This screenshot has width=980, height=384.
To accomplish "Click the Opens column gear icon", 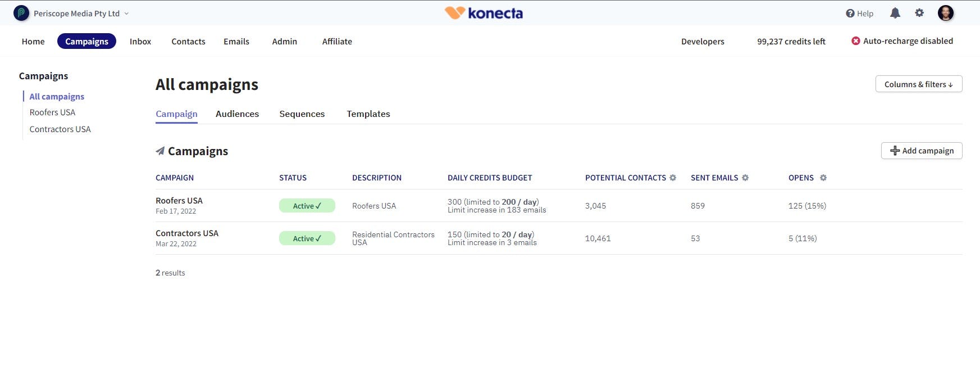I will [823, 178].
